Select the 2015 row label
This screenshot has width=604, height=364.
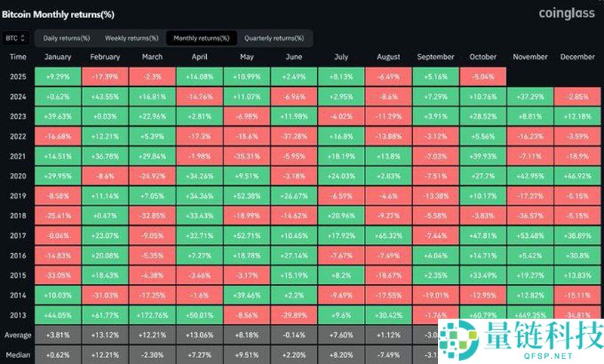click(x=17, y=276)
